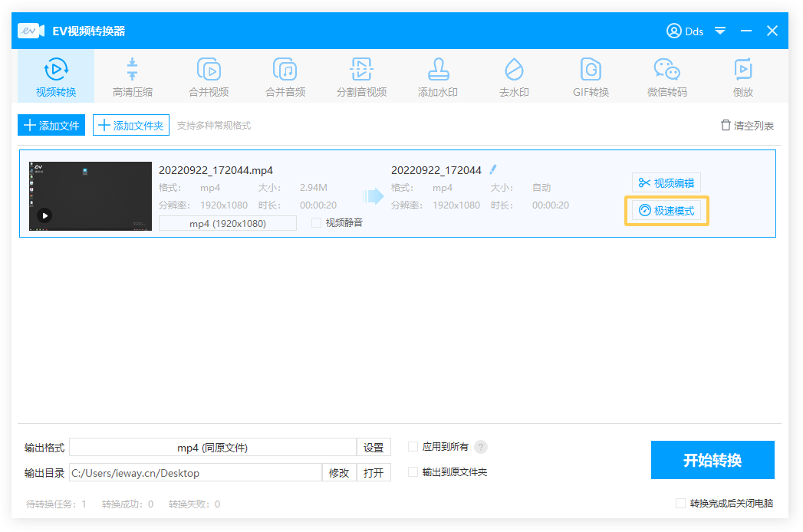803x532 pixels.
Task: Toggle 输出到原文件夹 checkbox
Action: tap(413, 472)
